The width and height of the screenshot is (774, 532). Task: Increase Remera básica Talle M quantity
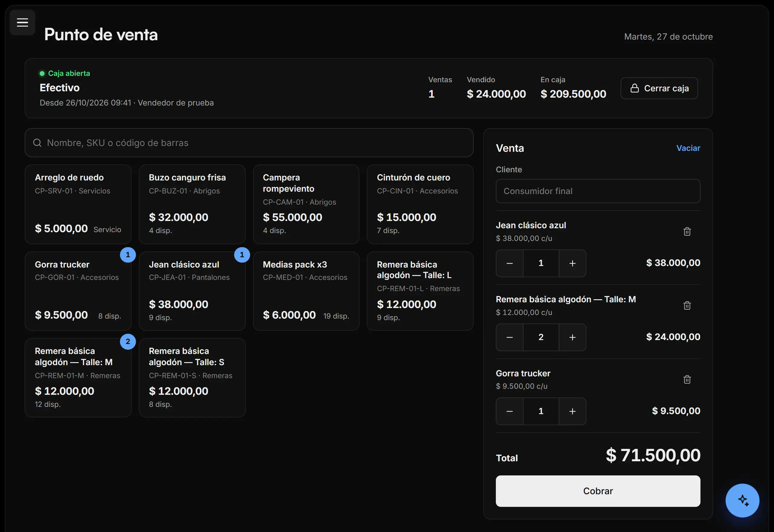572,337
